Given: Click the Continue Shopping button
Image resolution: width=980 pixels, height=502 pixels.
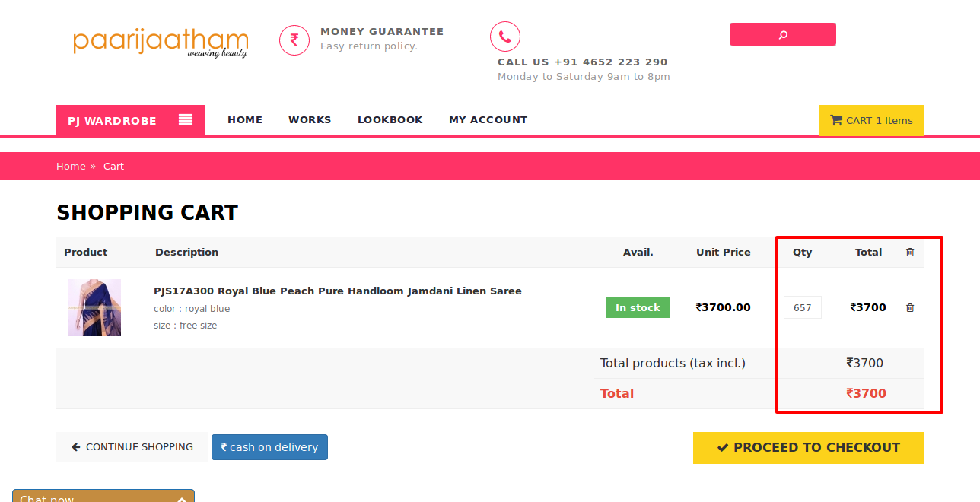Looking at the screenshot, I should [131, 446].
